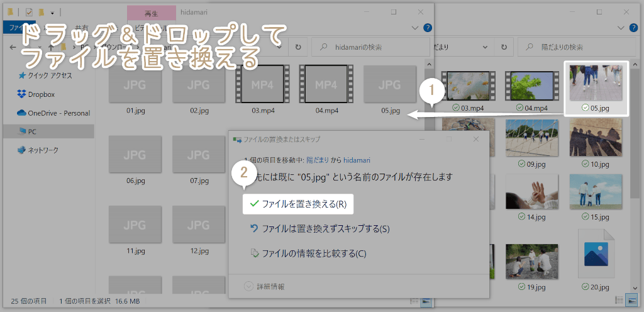This screenshot has width=644, height=312.
Task: Choose ファイルを置き換える(R) in the dialog
Action: [x=298, y=204]
